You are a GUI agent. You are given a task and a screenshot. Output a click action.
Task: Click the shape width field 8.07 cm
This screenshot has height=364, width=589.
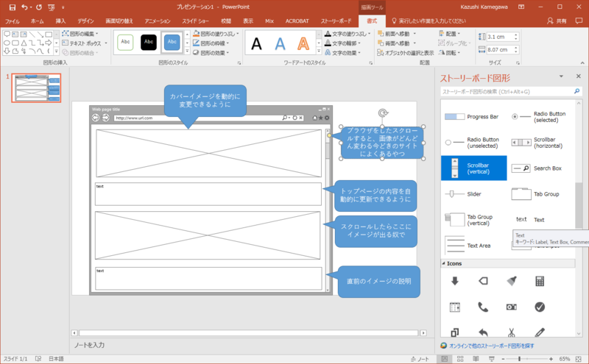[501, 49]
